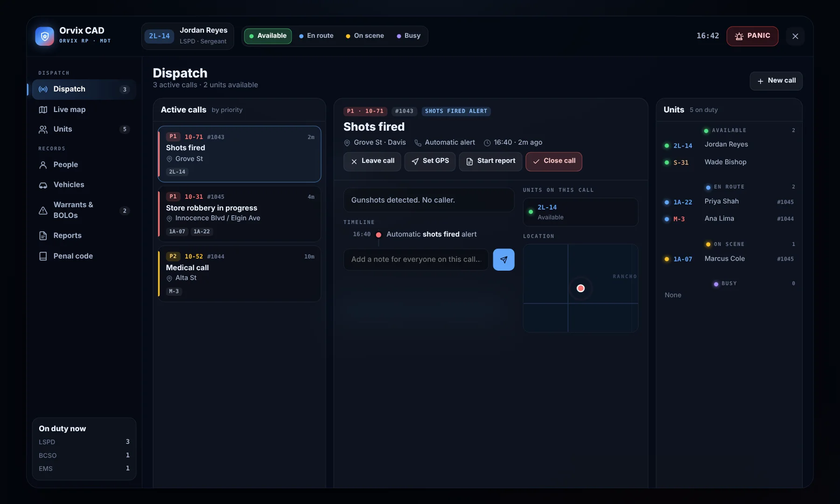Click the 1A-07 tag on robbery call
Screen dimensions: 840x504
(x=177, y=232)
